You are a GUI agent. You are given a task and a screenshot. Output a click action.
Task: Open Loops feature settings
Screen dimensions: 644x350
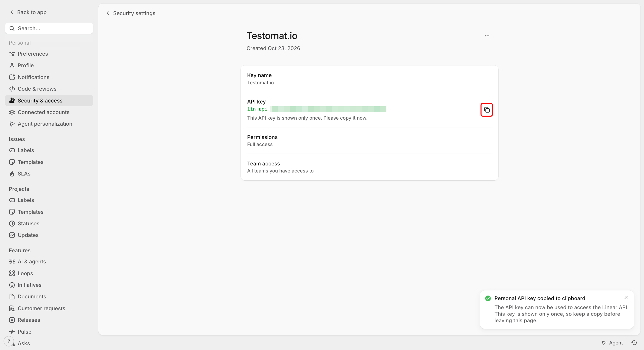(49, 273)
